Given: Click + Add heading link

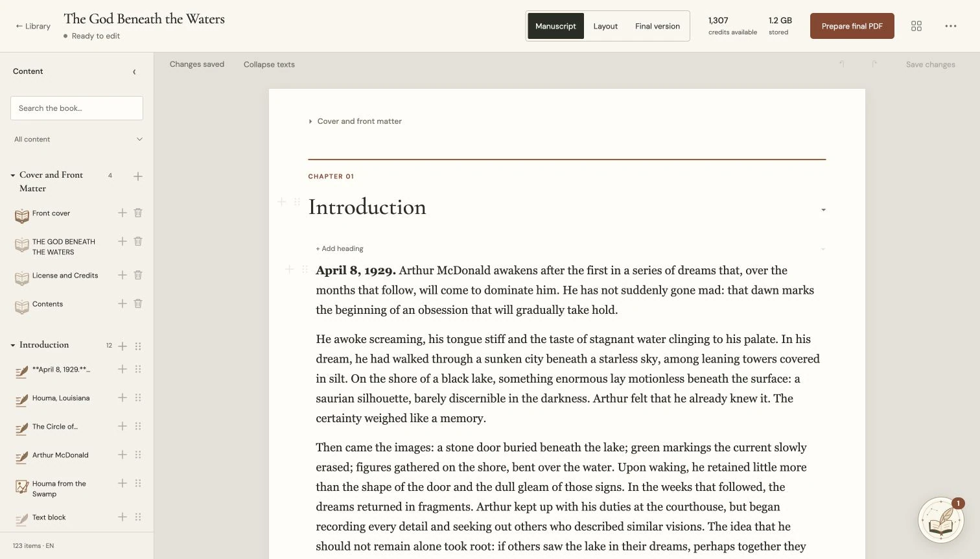Looking at the screenshot, I should (x=340, y=248).
